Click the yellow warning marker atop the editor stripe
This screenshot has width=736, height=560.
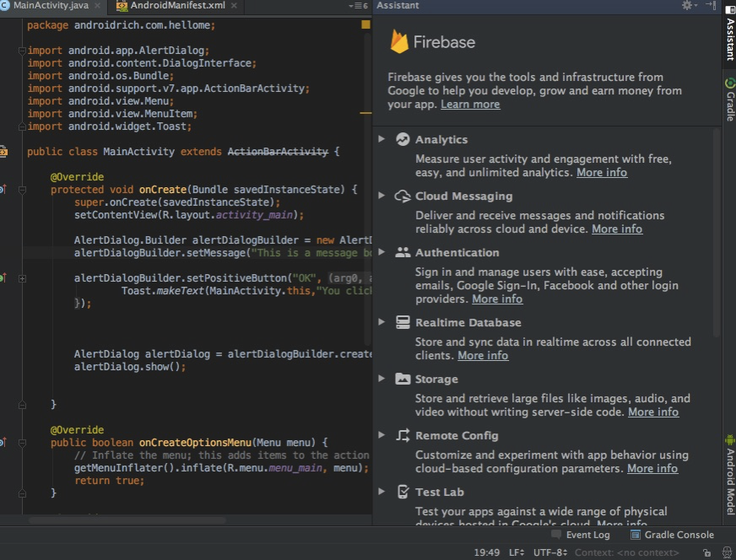click(365, 25)
